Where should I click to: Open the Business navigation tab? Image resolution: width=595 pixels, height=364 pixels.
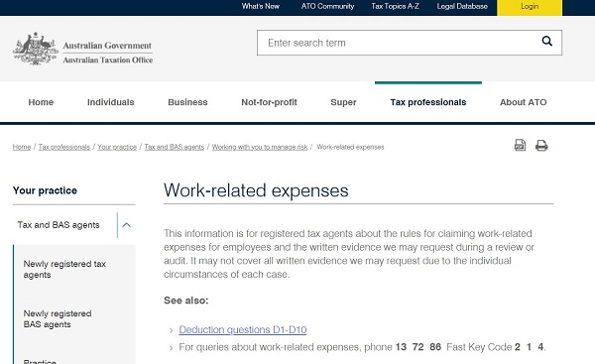[187, 102]
